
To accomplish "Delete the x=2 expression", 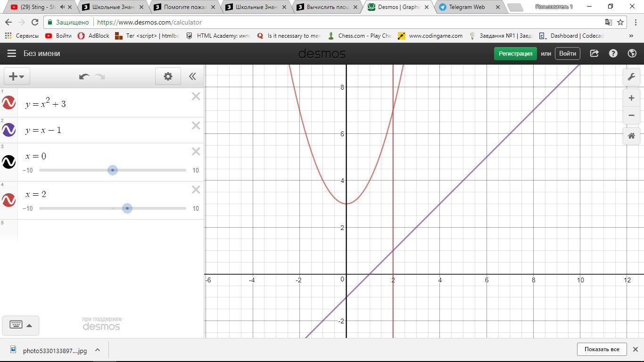I will [x=196, y=189].
